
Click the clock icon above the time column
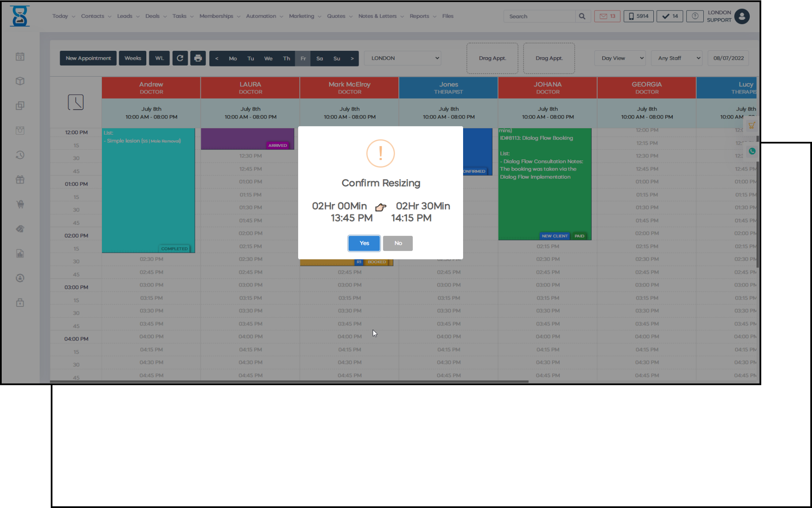[x=76, y=102]
